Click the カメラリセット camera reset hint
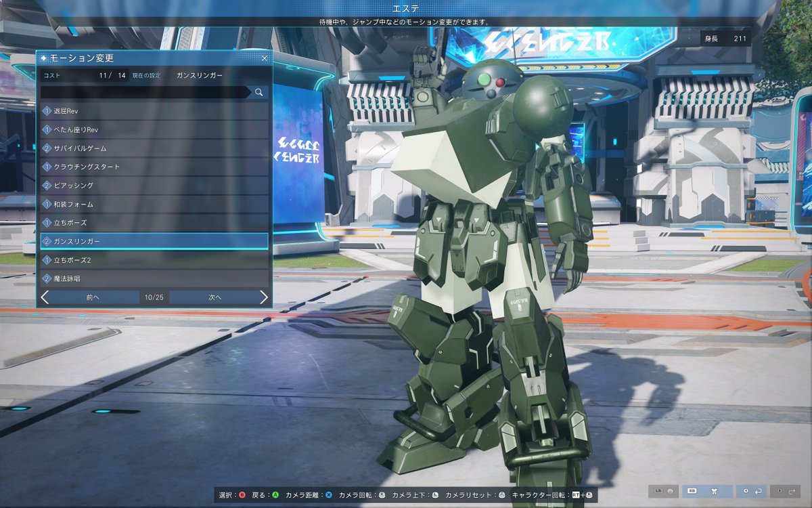812x508 pixels. 475,496
